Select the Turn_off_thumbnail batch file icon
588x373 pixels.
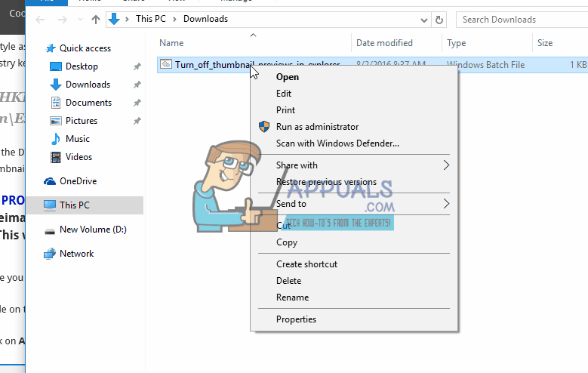tap(166, 64)
